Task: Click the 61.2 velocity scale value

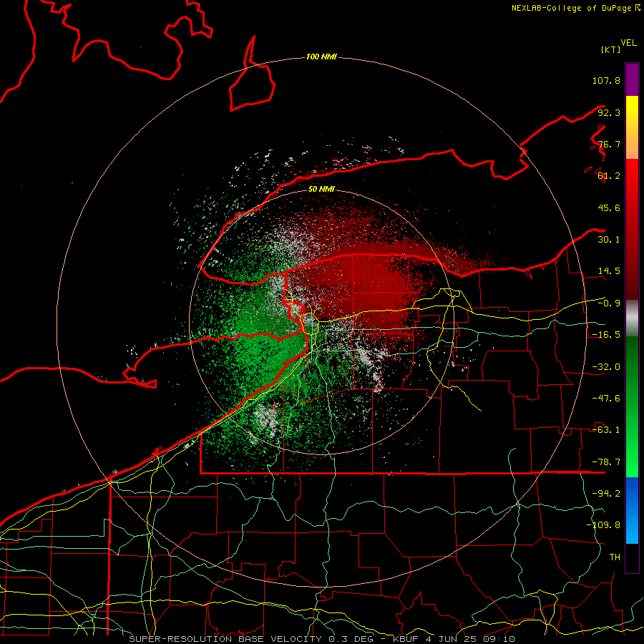Action: [x=609, y=176]
